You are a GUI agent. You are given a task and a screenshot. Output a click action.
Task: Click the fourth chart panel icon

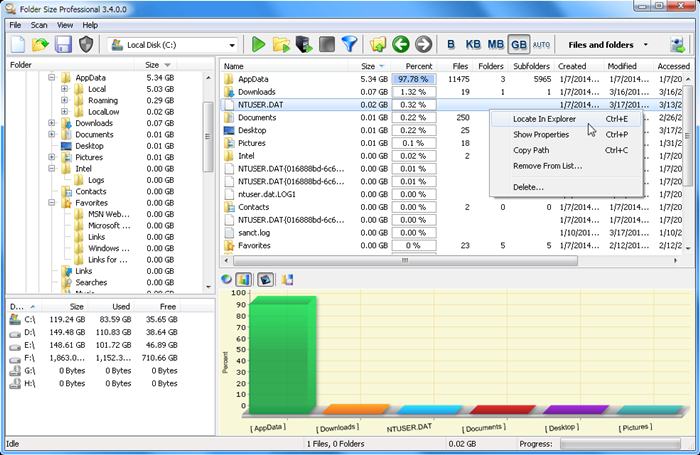point(288,280)
